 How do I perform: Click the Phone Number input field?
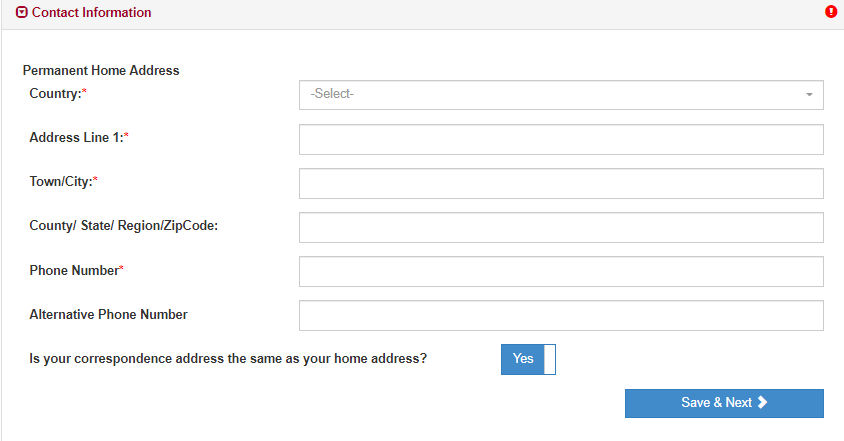560,271
